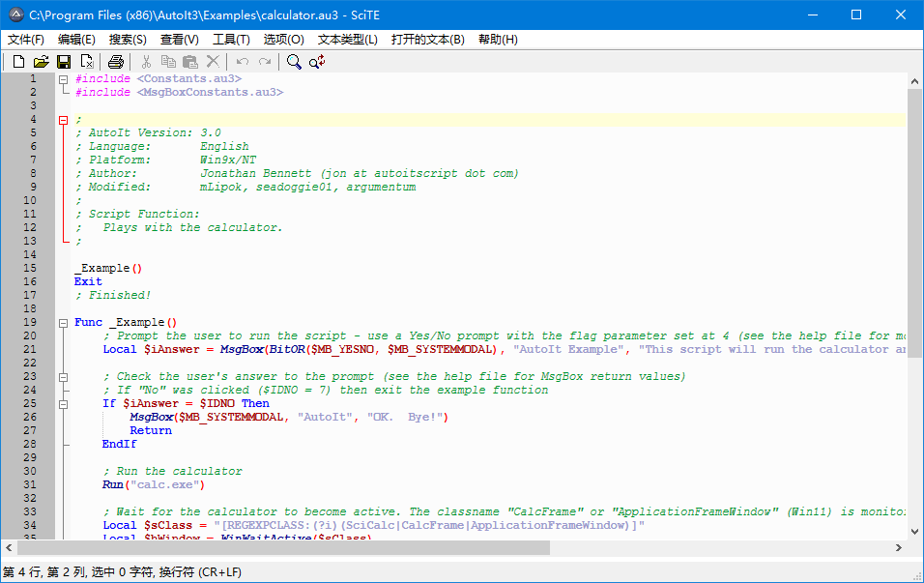Click the vertical scrollbar up arrow
The image size is (924, 583).
point(914,81)
